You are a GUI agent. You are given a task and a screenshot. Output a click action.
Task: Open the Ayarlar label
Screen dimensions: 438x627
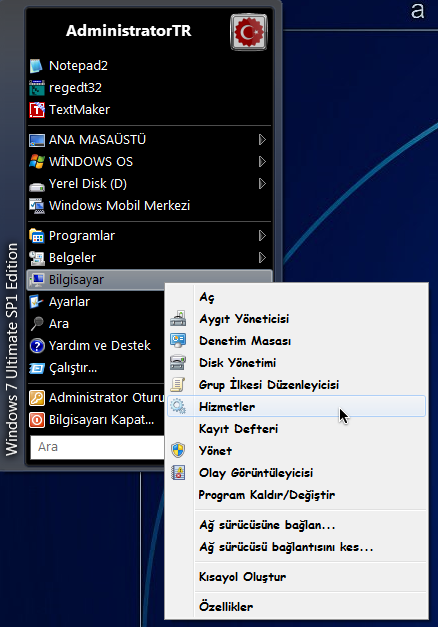pyautogui.click(x=69, y=302)
